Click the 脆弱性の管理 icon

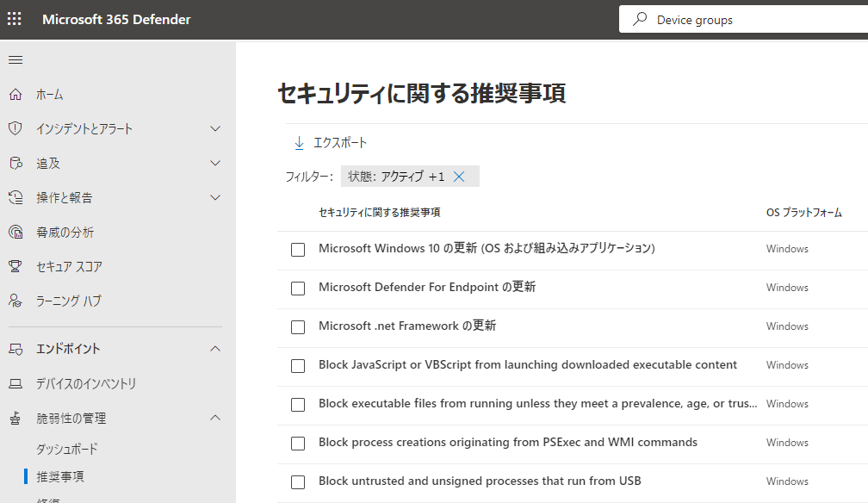tap(15, 419)
